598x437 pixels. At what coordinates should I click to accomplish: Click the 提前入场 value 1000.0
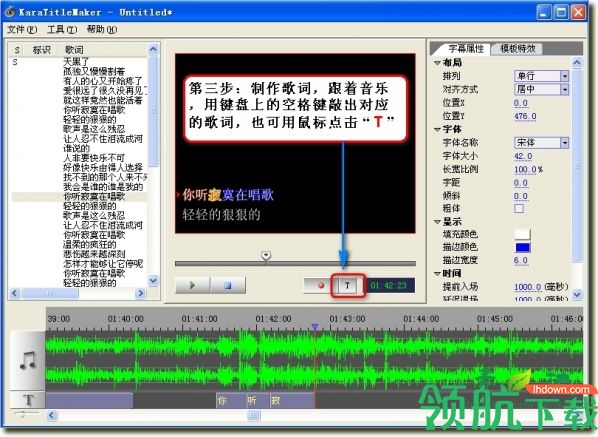527,287
